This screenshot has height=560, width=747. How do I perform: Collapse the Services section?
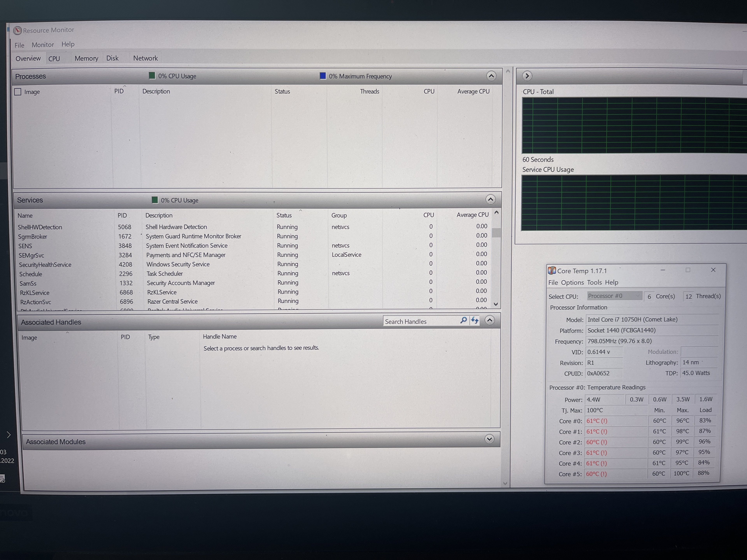pyautogui.click(x=490, y=199)
